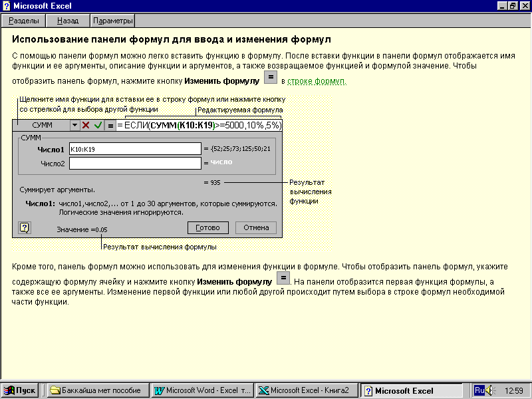Open the Пуск start menu
Image resolution: width=532 pixels, height=399 pixels.
(20, 390)
